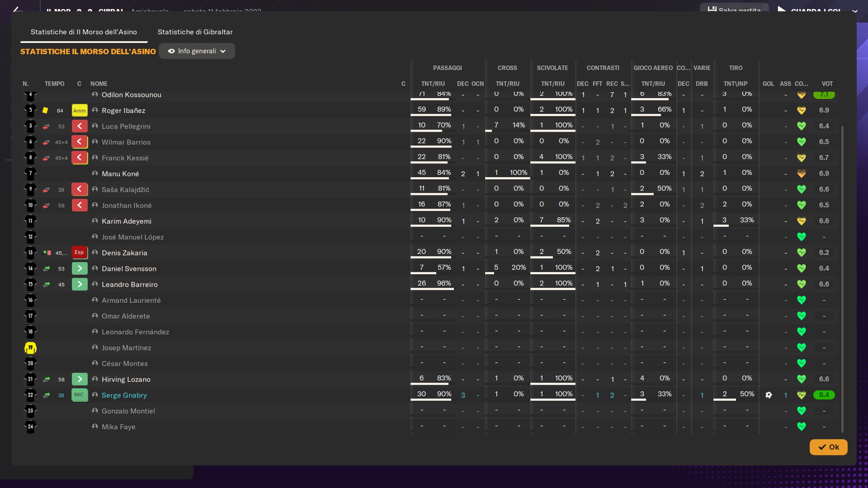Click goal ball icon in Serge Gnabry row
The width and height of the screenshot is (868, 488).
coord(769,395)
